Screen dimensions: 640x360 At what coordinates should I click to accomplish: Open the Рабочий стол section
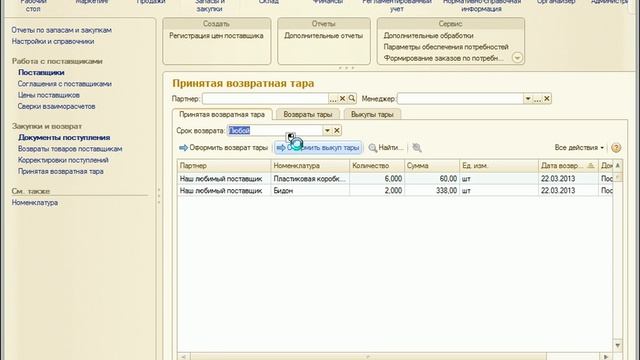[x=33, y=5]
